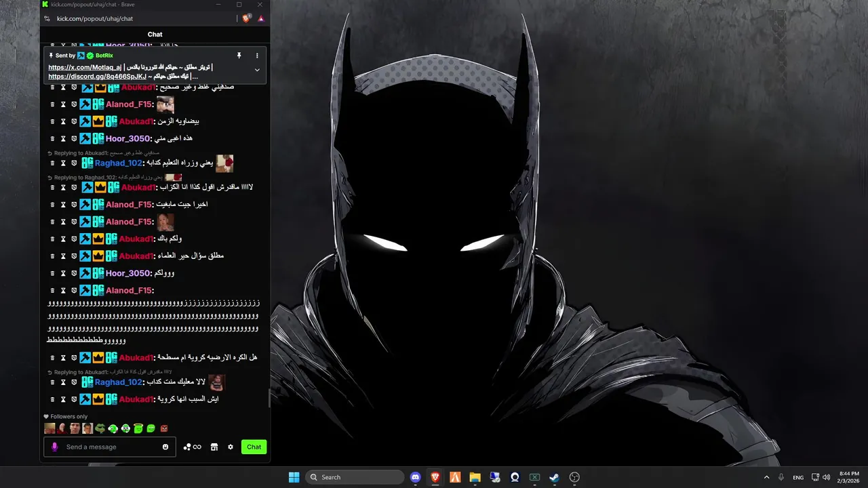Open chat settings gear
Viewport: 868px width, 488px height.
coord(231,447)
